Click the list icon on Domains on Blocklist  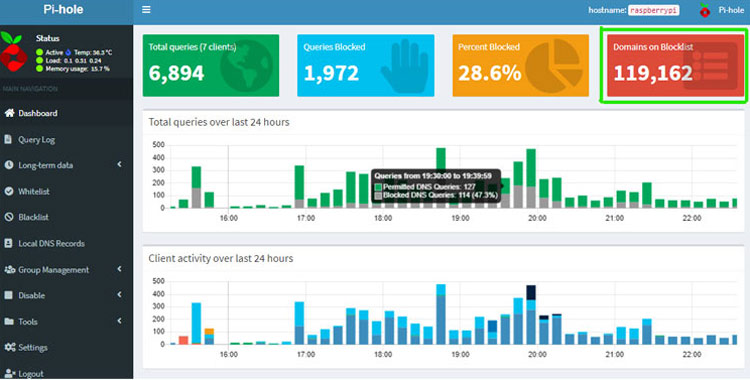(x=710, y=66)
